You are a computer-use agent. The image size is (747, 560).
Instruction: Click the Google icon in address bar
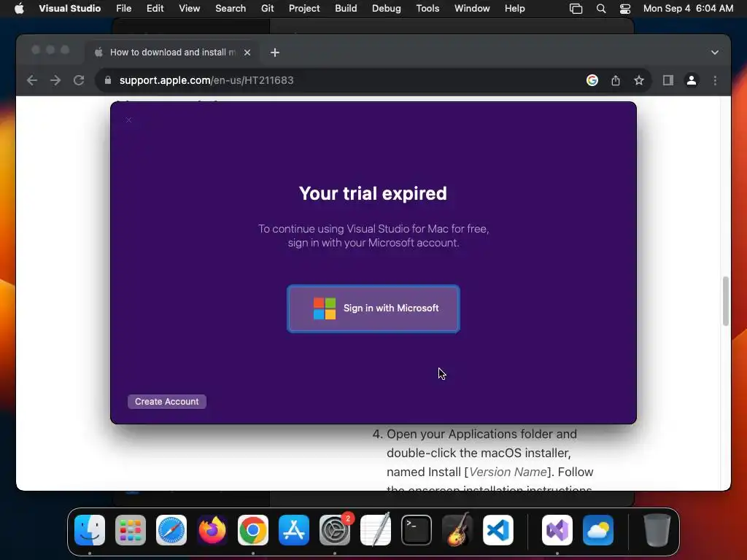coord(592,80)
